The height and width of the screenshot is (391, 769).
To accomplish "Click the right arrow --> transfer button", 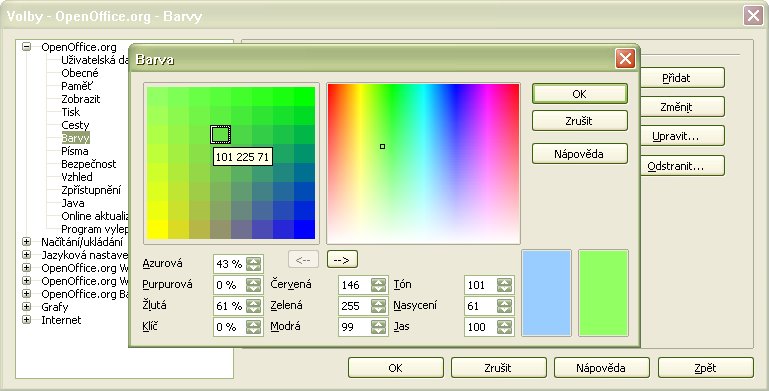I will click(342, 260).
